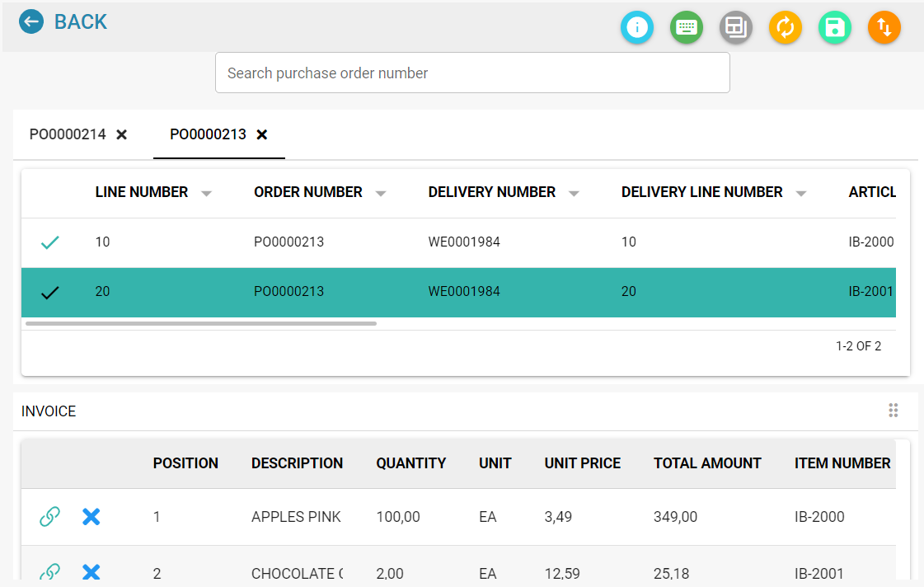924x587 pixels.
Task: Click blue X for CHOCOLATE invoice row
Action: 91,571
